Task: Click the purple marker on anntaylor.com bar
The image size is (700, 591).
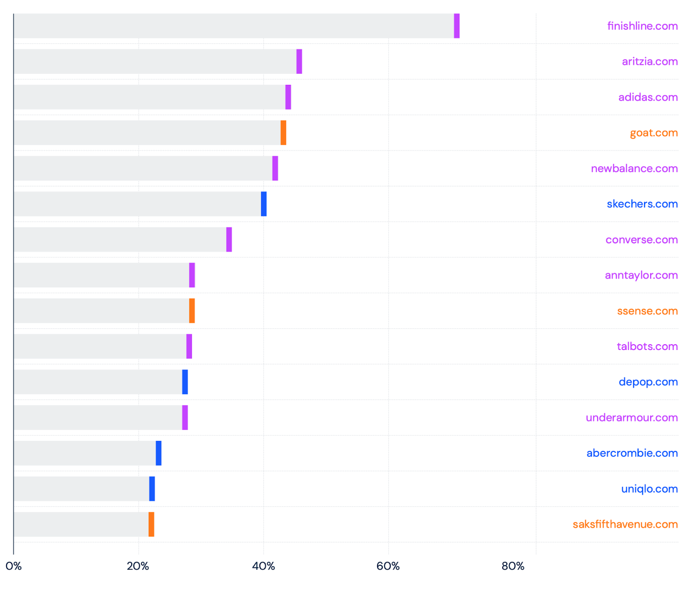Action: coord(192,275)
